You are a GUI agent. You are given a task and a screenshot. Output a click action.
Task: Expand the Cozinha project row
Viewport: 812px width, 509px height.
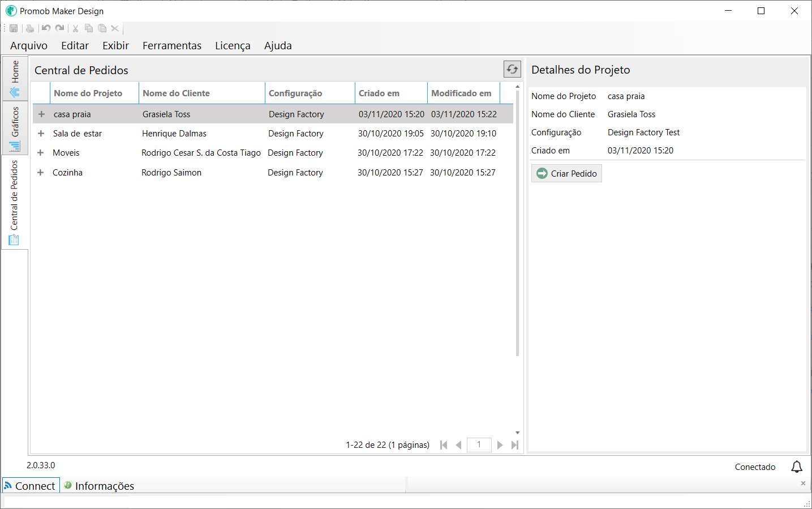pos(40,173)
